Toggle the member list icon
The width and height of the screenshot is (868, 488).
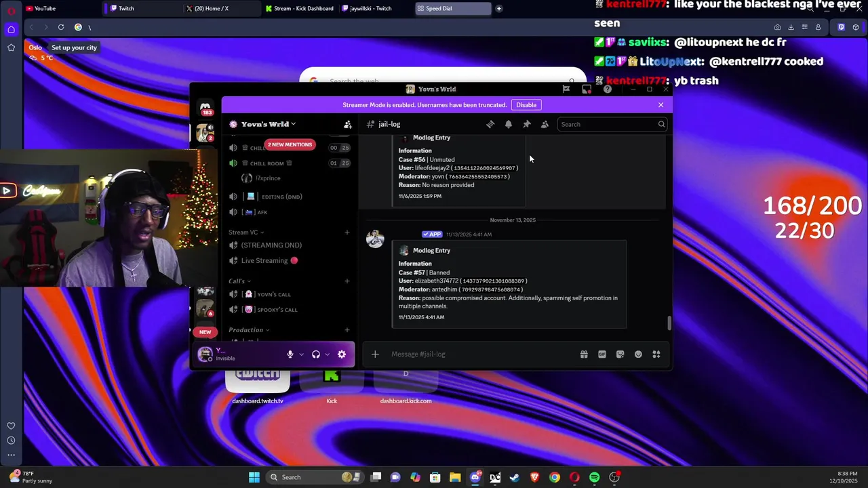tap(545, 124)
